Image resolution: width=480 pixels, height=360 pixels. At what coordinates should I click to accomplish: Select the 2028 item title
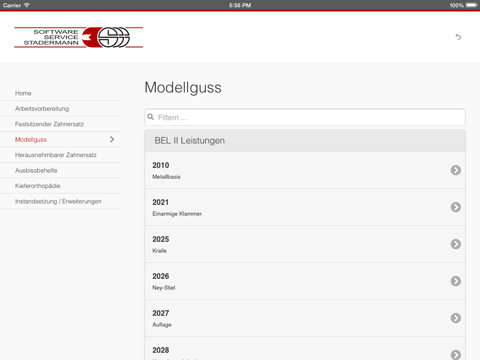tap(161, 350)
